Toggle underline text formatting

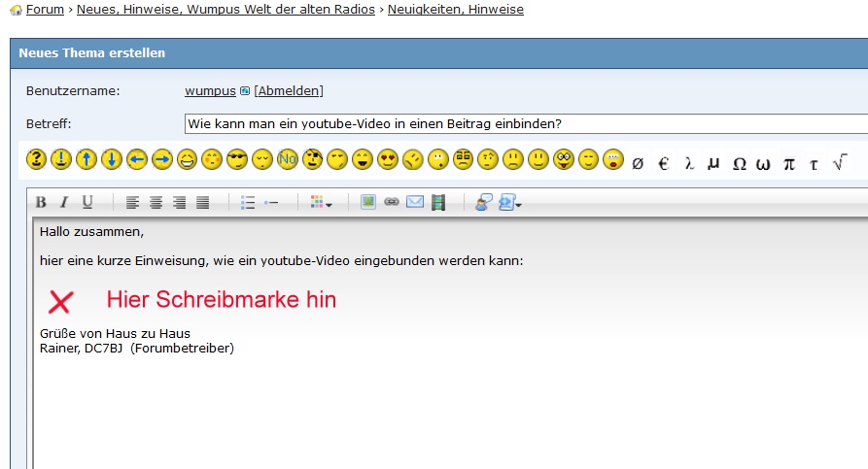tap(87, 202)
